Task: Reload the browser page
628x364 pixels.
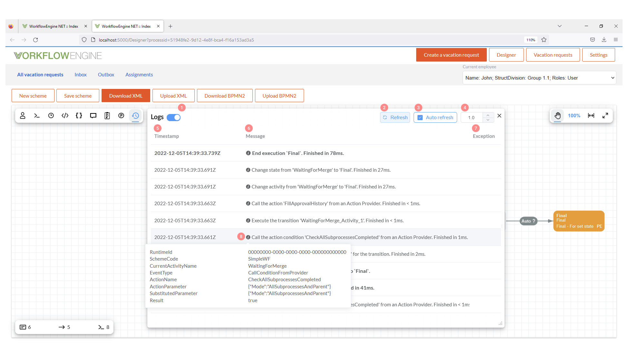Action: (x=35, y=40)
